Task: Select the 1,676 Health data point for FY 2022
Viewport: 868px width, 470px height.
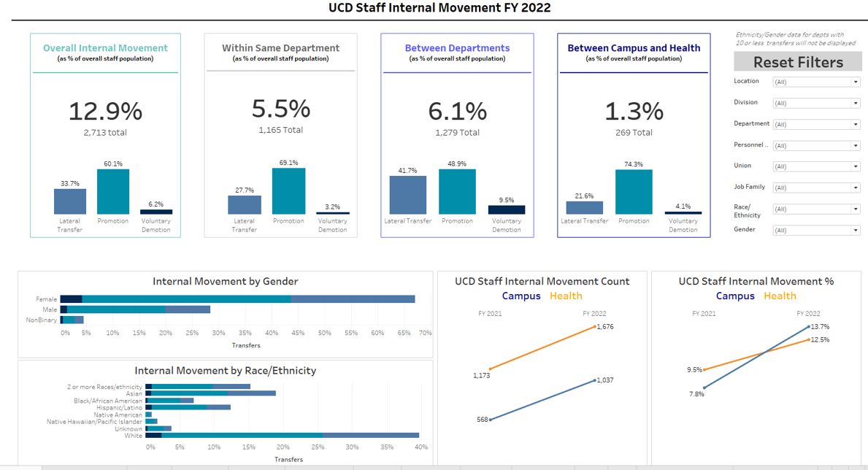Action: [x=594, y=327]
